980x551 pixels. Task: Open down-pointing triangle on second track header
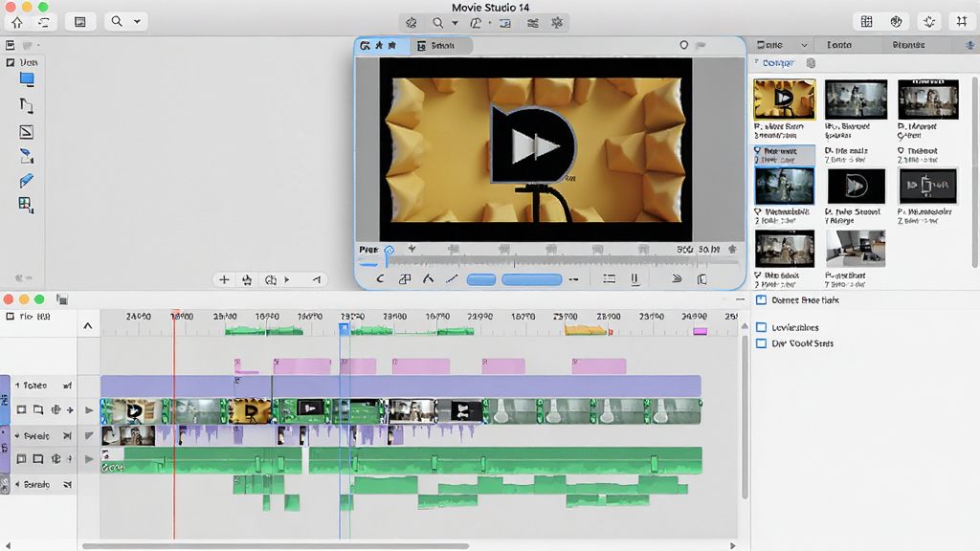coord(89,435)
